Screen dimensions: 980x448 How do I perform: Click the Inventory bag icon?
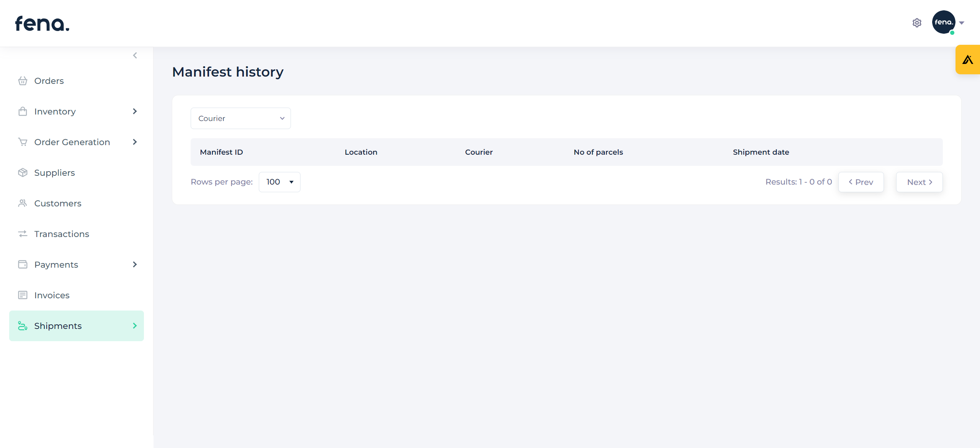pos(23,111)
